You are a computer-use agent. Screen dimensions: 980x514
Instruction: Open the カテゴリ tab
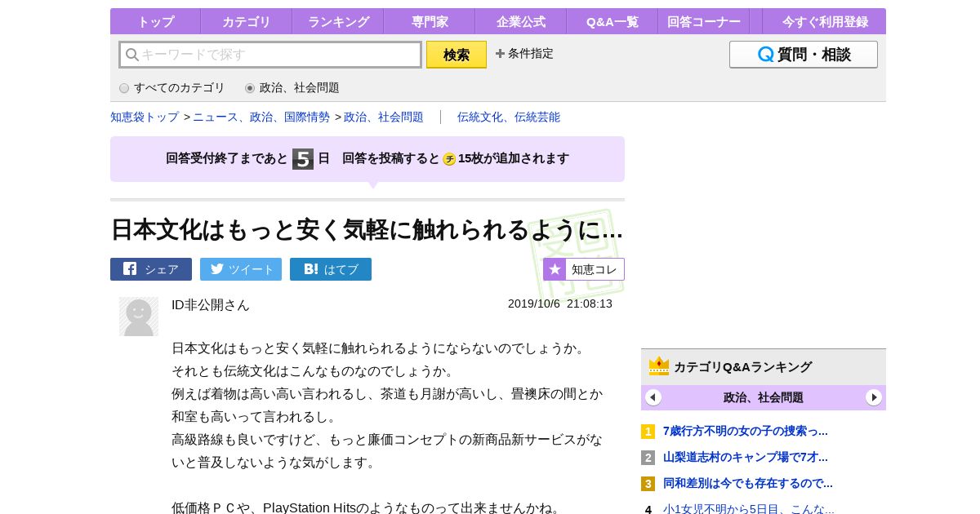pyautogui.click(x=246, y=22)
